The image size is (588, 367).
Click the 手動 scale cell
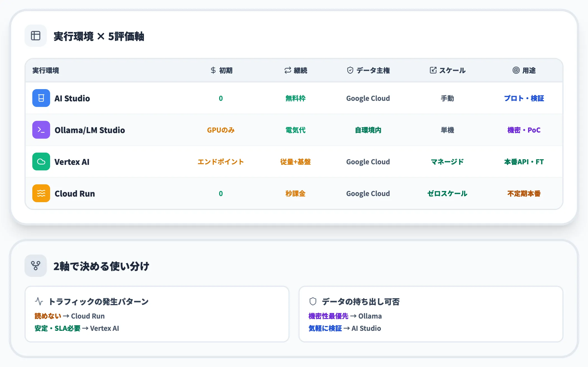click(x=447, y=98)
